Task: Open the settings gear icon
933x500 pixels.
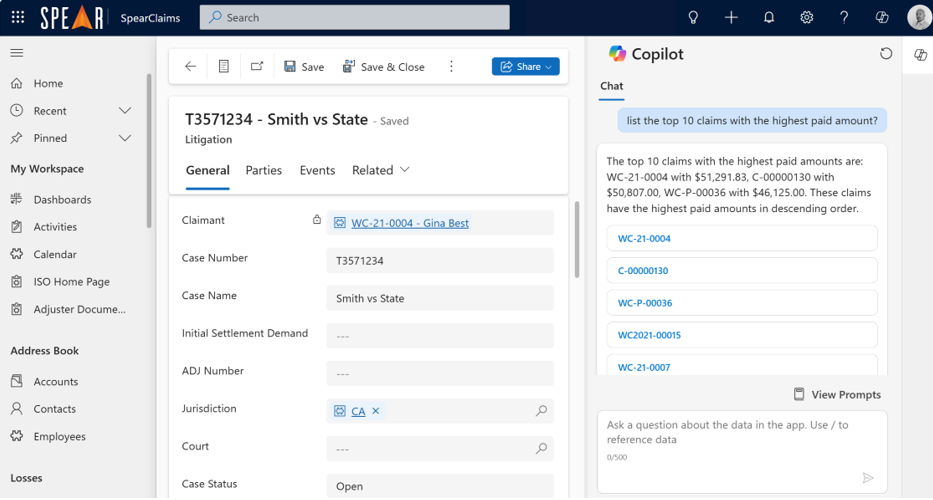Action: click(x=807, y=17)
